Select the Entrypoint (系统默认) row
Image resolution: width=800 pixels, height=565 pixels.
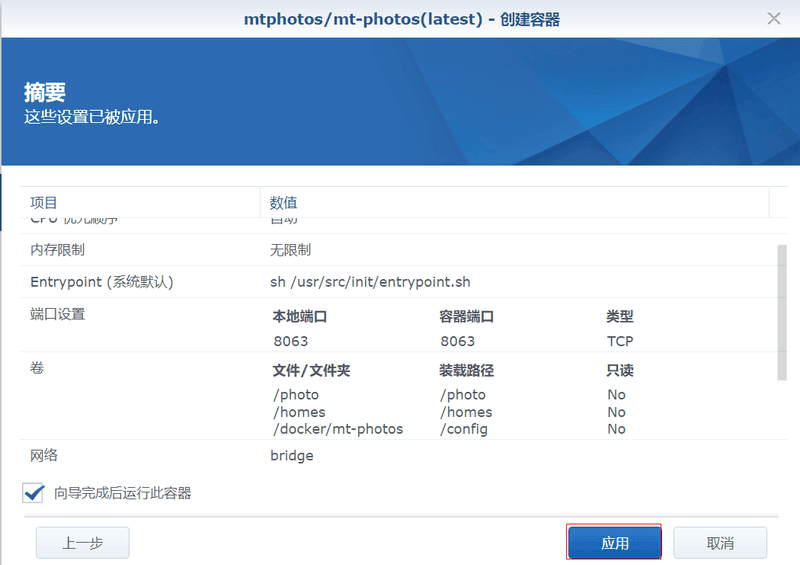point(102,282)
